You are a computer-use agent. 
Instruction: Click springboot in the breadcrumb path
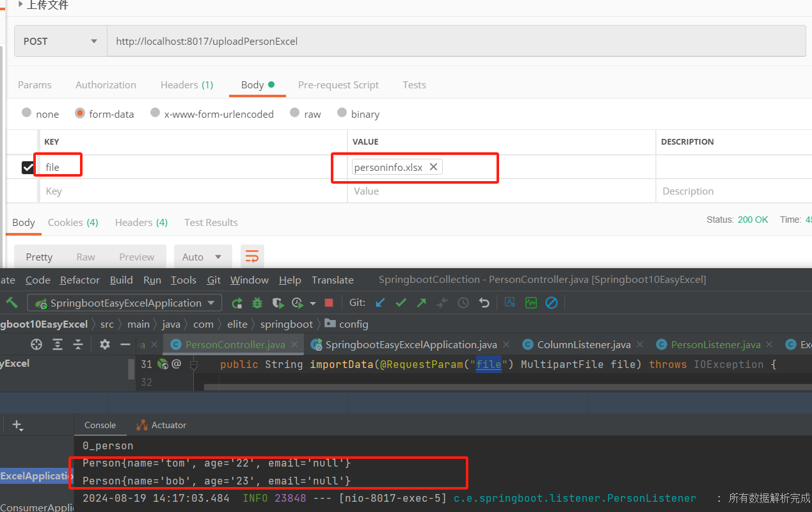tap(287, 324)
